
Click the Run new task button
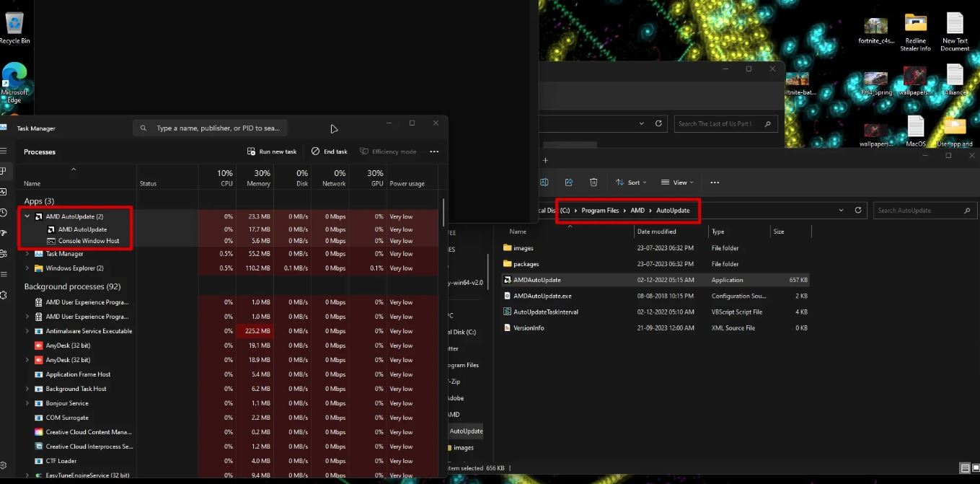tap(272, 151)
